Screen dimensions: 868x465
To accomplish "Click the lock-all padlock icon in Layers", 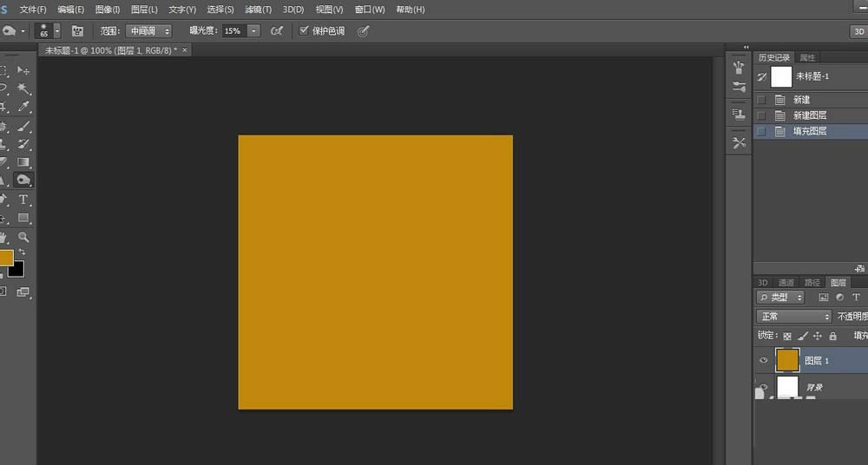I will pyautogui.click(x=832, y=336).
